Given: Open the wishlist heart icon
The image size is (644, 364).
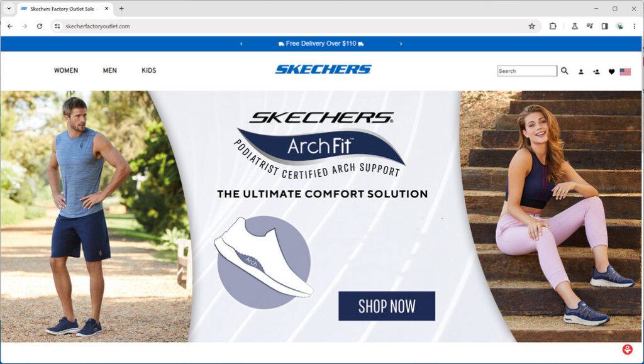Looking at the screenshot, I should pos(611,72).
